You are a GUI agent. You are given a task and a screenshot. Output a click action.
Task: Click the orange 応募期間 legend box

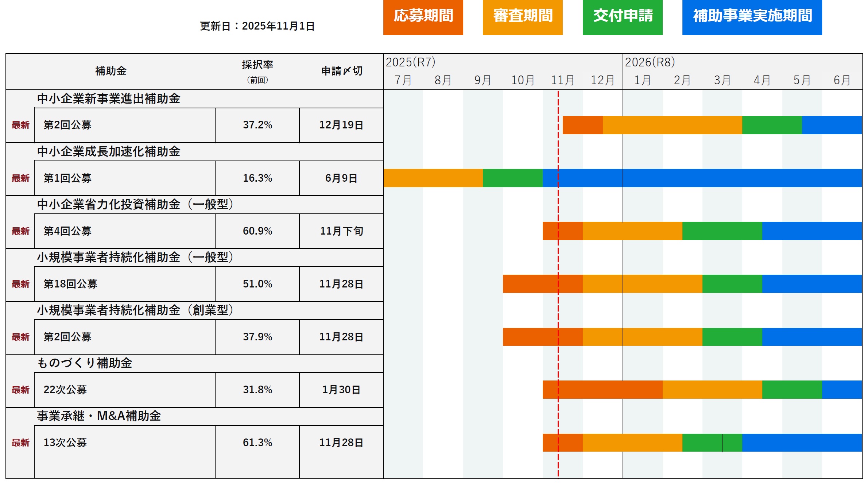coord(423,17)
